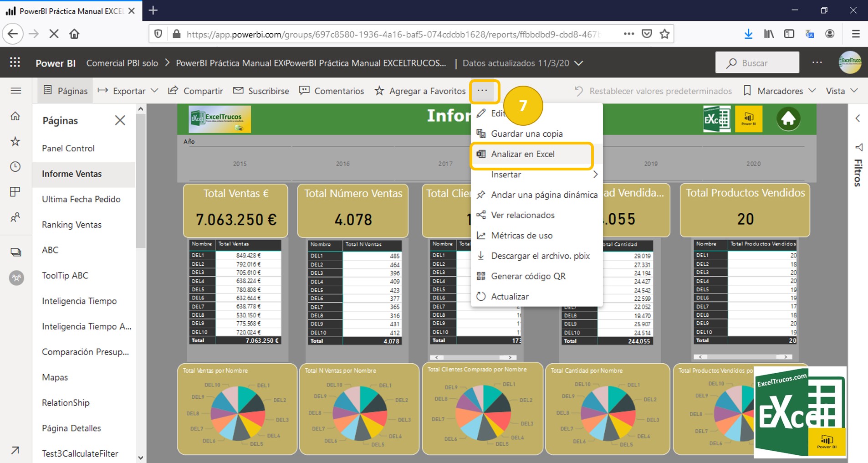Click the Buscar search magnifier icon
The width and height of the screenshot is (868, 463).
pyautogui.click(x=732, y=62)
